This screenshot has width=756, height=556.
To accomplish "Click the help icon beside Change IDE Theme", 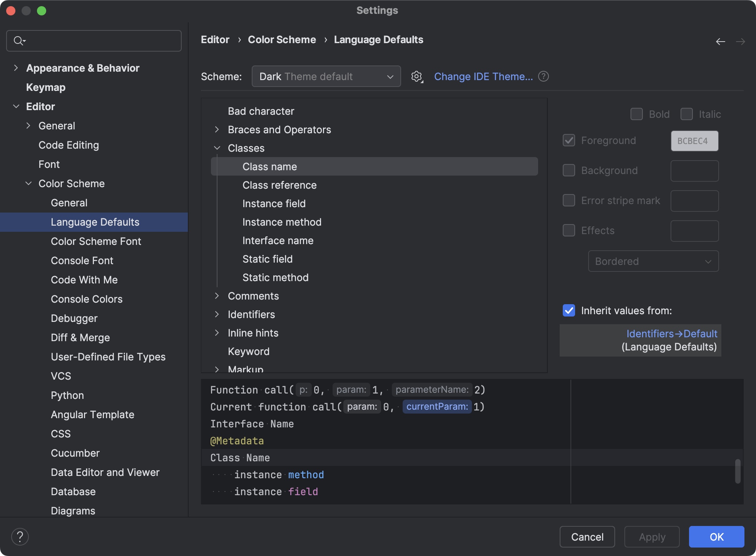I will click(544, 76).
